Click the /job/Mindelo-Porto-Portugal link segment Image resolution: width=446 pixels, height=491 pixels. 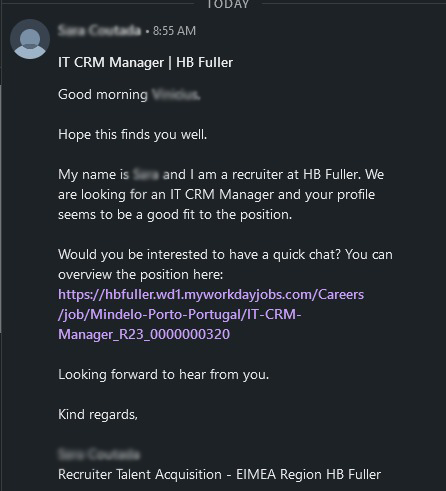pos(179,315)
